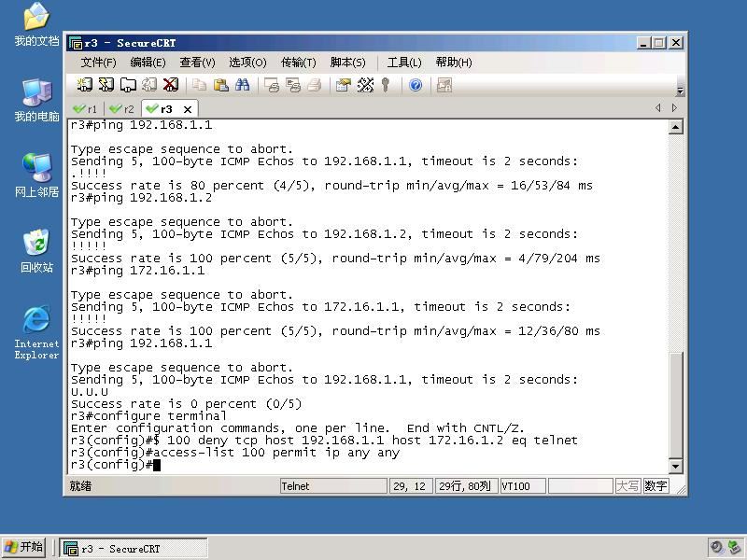Click the Print Selection toolbar icon
The height and width of the screenshot is (560, 747).
tap(293, 85)
